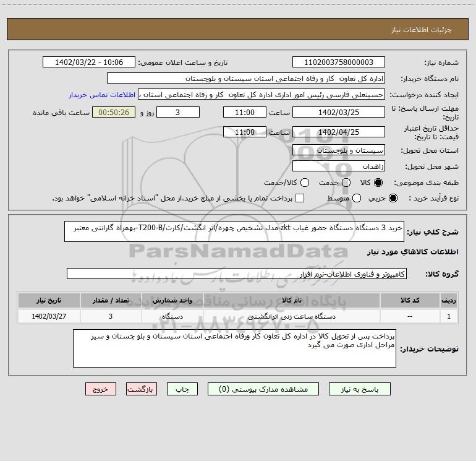Click the request creator field حسینعلی فارسی

tap(261, 95)
